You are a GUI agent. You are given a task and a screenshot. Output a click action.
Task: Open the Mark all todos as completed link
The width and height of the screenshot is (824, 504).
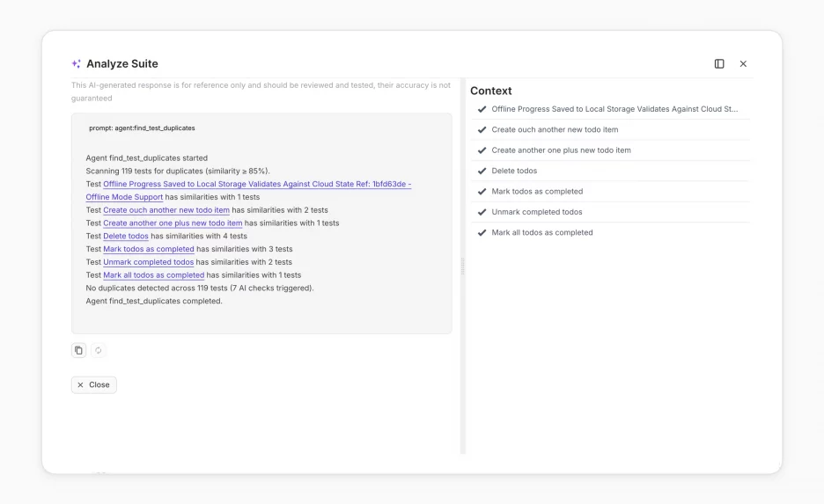[153, 275]
